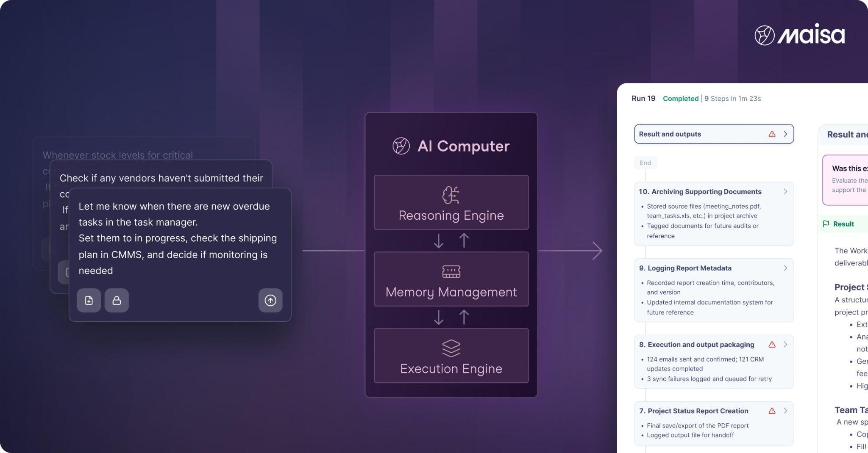The width and height of the screenshot is (868, 453).
Task: Expand step 10 Archiving Supporting Documents
Action: (x=785, y=192)
